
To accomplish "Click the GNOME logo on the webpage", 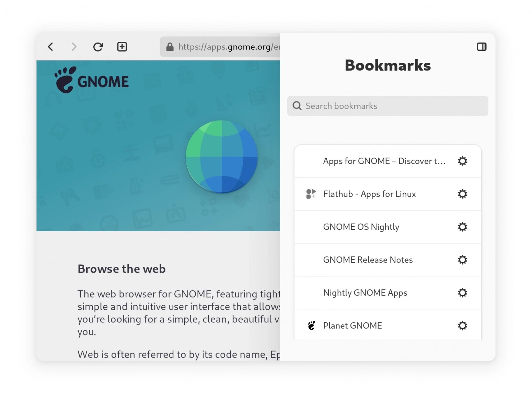I will point(91,80).
